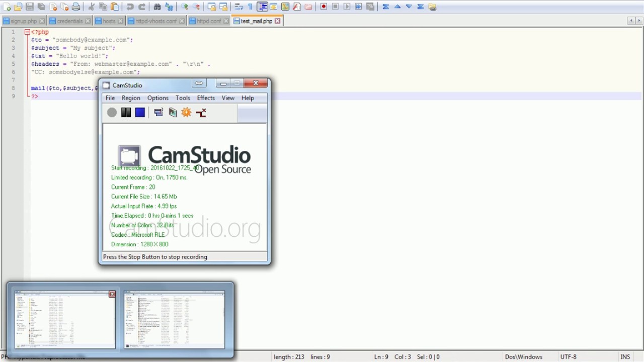Screen dimensions: 644x362
Task: Start macro recording in Notepad++ toolbar
Action: (324, 7)
